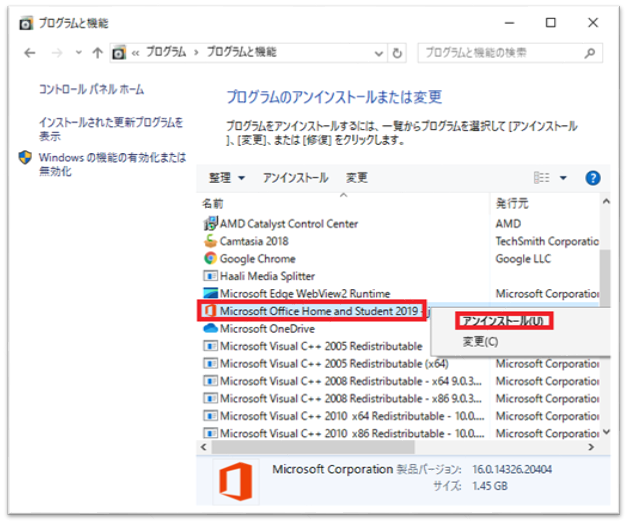Select Visual C++ 2005 Redistributable (x64) icon
Screen dimensions: 628x524
(211, 363)
